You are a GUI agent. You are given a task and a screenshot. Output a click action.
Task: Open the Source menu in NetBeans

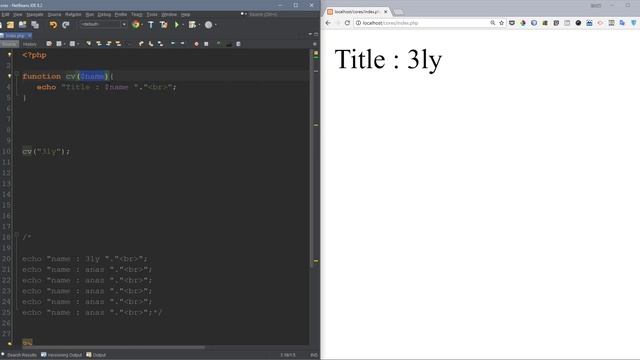coord(54,14)
